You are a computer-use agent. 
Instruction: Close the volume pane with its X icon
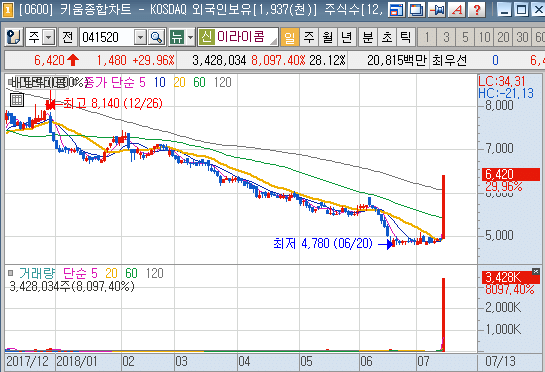pyautogui.click(x=536, y=272)
